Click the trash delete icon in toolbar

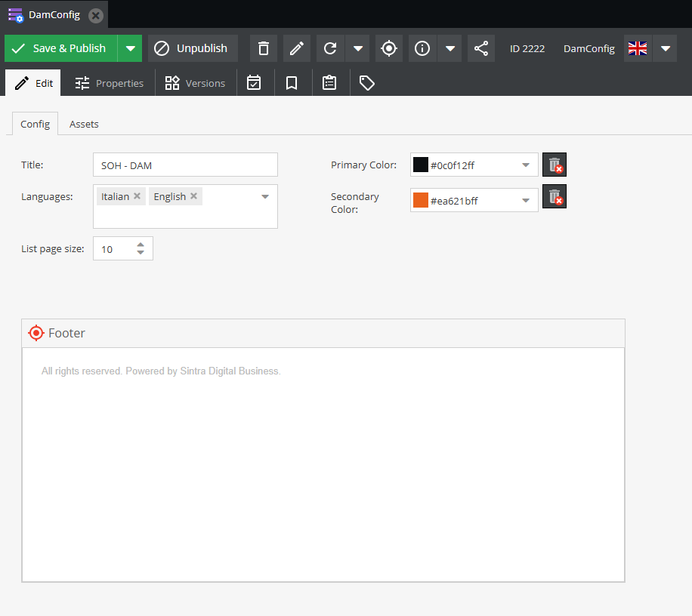point(264,48)
